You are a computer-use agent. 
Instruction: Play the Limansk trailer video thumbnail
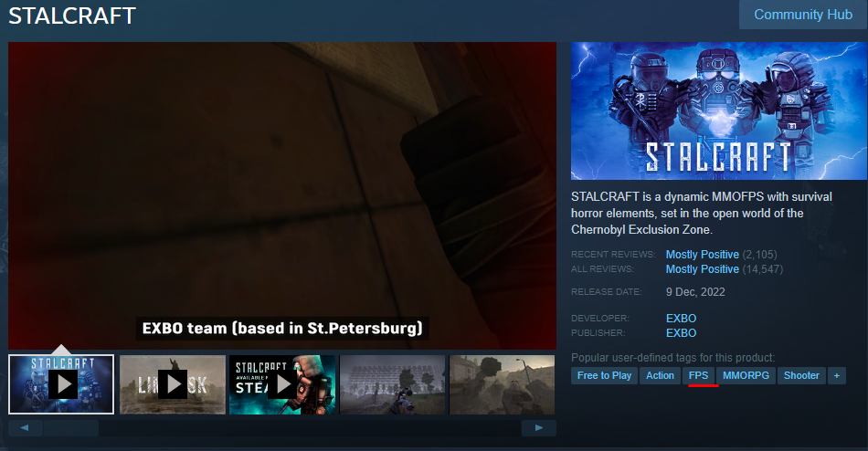pos(172,384)
